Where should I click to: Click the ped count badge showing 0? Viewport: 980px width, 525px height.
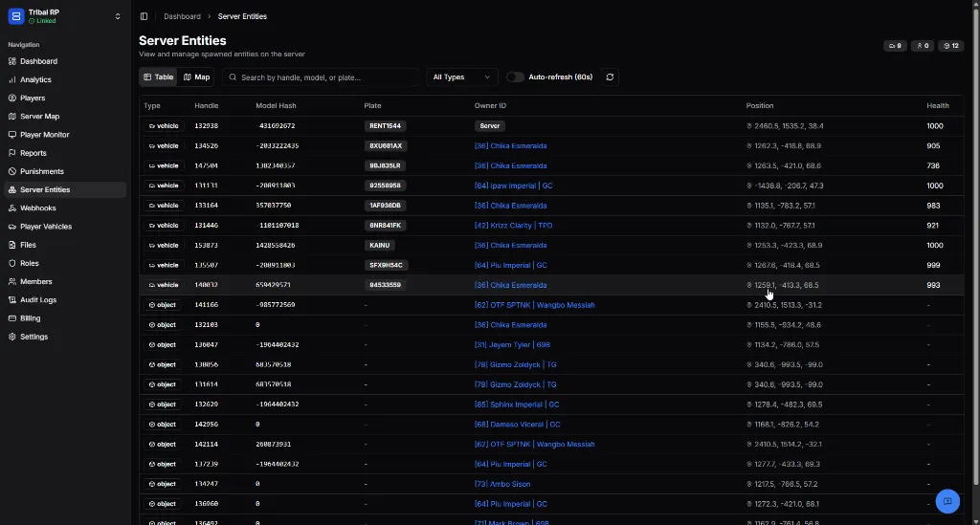(923, 46)
